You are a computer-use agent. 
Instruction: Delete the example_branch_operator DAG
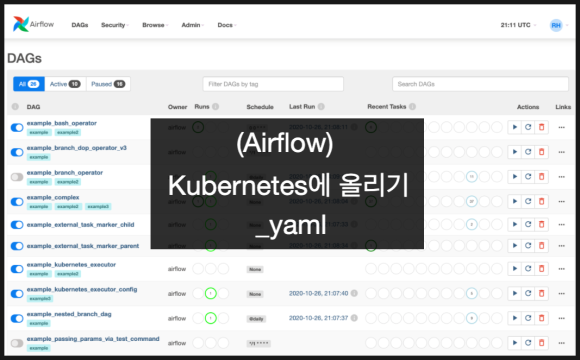542,177
